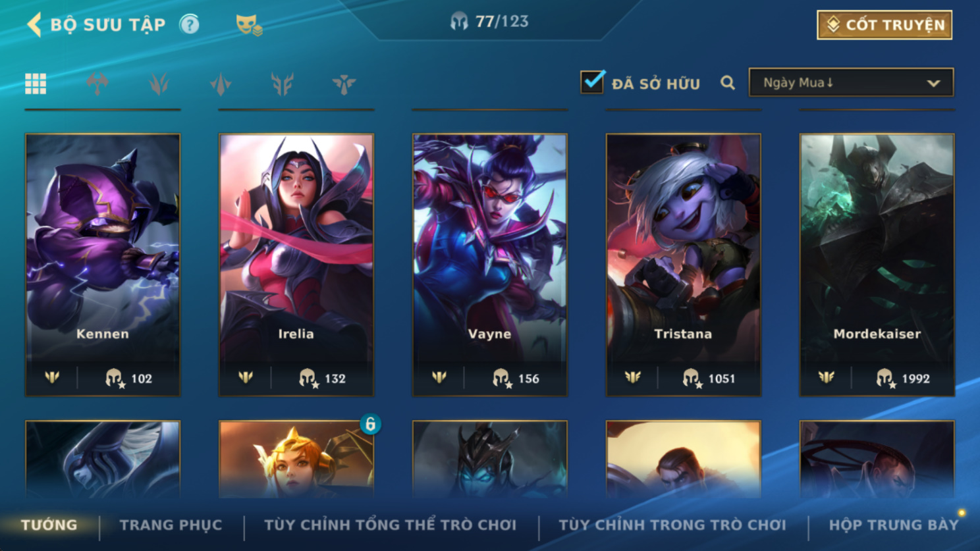Filter champions by the fourth role icon
The height and width of the screenshot is (551, 980).
click(x=282, y=84)
